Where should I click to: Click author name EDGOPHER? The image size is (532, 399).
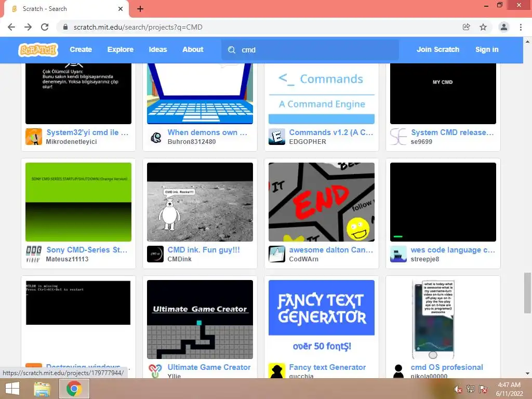[308, 141]
